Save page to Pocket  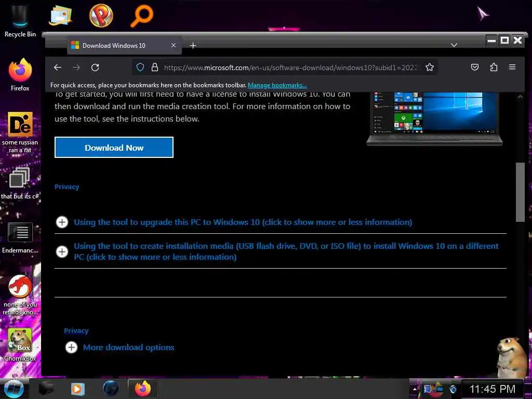[475, 67]
